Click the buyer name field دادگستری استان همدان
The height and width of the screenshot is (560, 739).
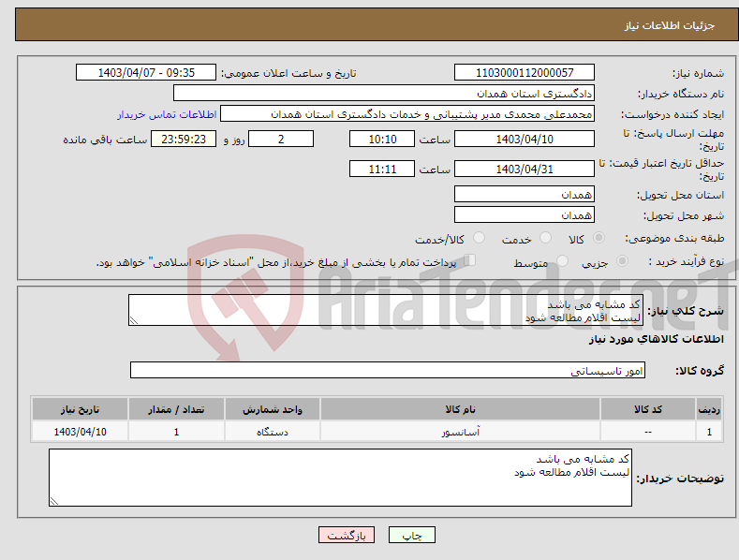click(x=384, y=93)
